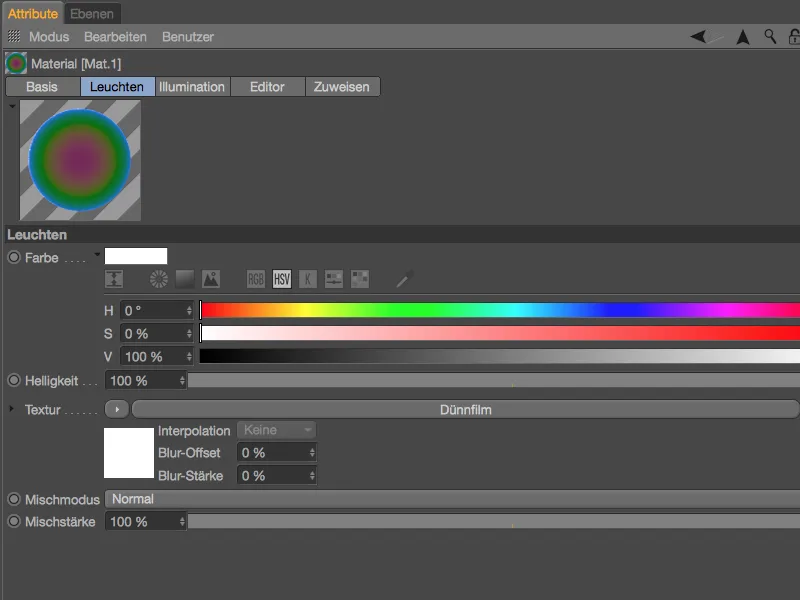The image size is (800, 600).
Task: Switch color sliders to HSV mode
Action: tap(282, 279)
